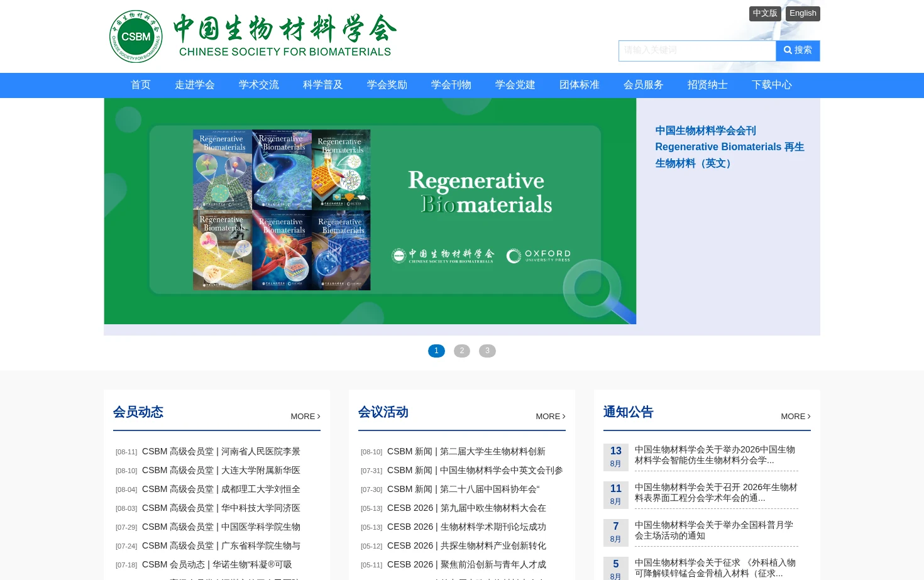Open notice about 2026年生物材料表界面工程分会
Image resolution: width=924 pixels, height=580 pixels.
pos(716,493)
